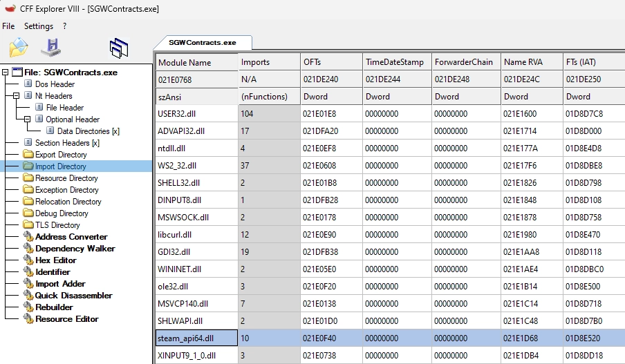
Task: Select the SHLWAPI.dll module row
Action: [x=390, y=320]
